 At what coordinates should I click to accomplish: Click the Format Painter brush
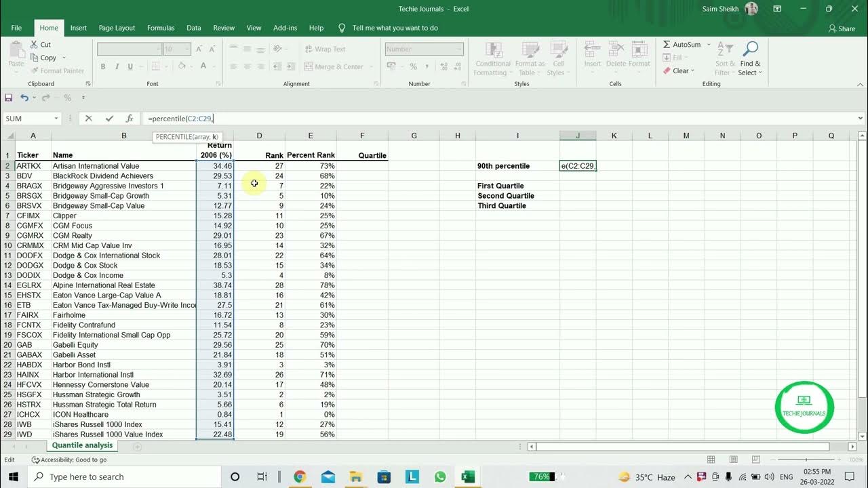coord(34,70)
